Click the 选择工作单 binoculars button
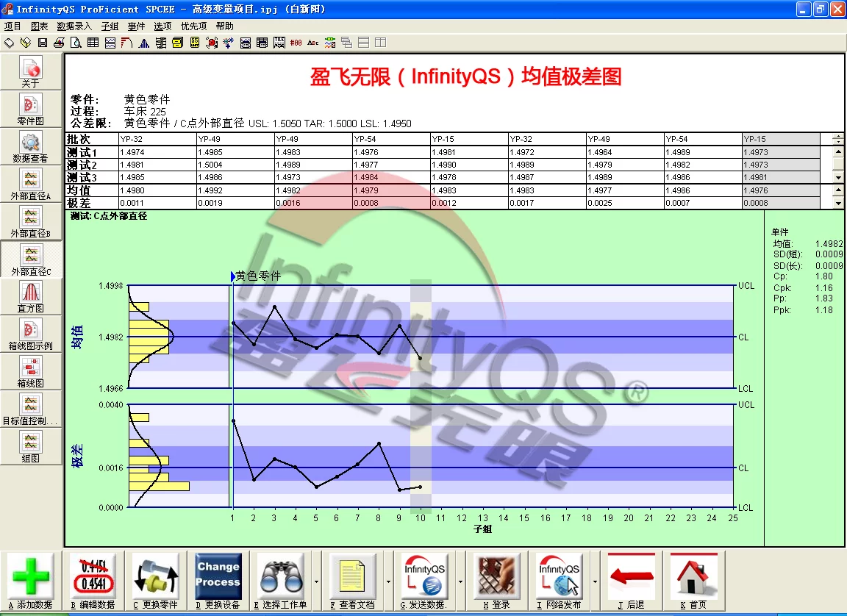847x616 pixels. click(281, 582)
